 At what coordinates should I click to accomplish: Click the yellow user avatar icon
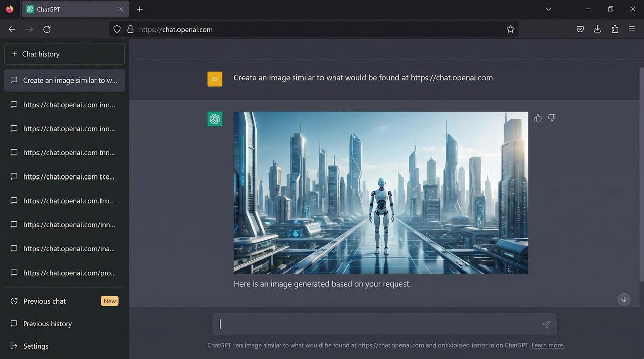point(215,79)
